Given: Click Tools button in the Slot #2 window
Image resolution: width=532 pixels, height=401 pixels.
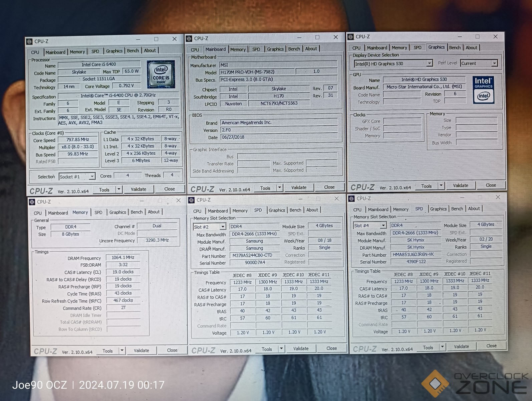Looking at the screenshot, I should click(x=267, y=349).
